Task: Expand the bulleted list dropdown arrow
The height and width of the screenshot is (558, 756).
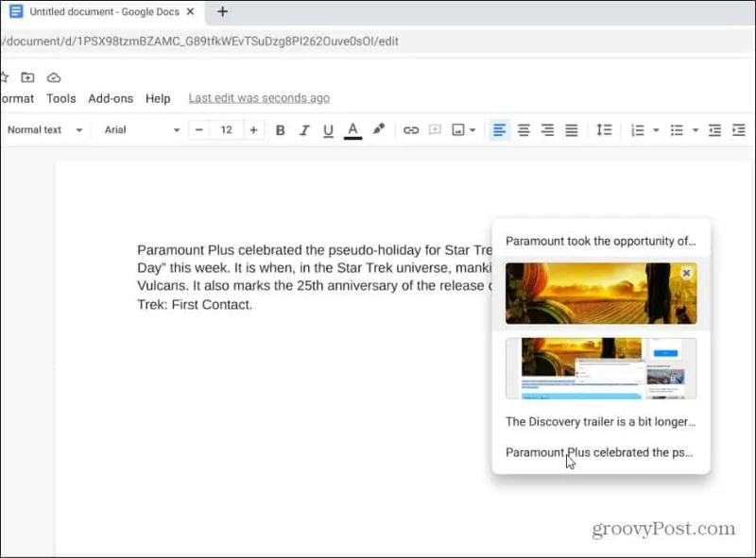Action: click(x=696, y=130)
